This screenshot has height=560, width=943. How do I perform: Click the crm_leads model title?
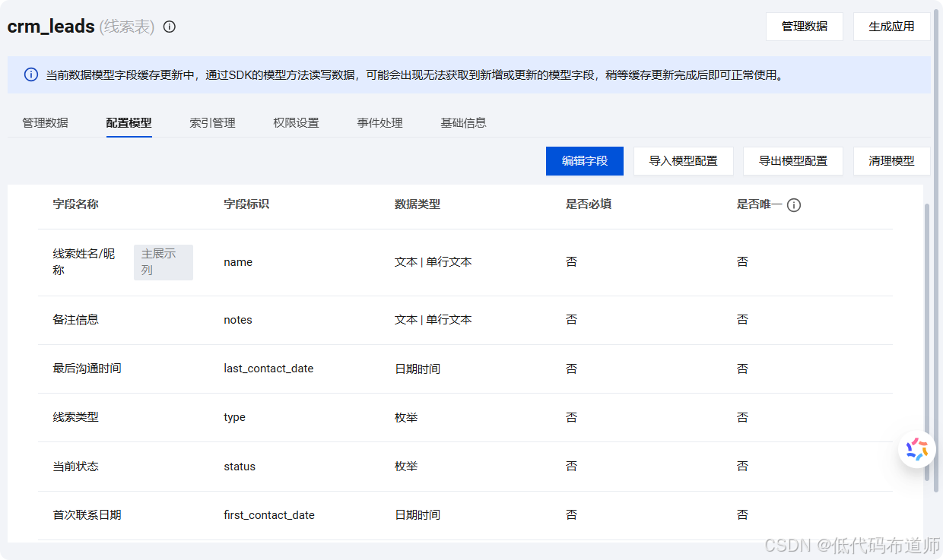pos(51,27)
